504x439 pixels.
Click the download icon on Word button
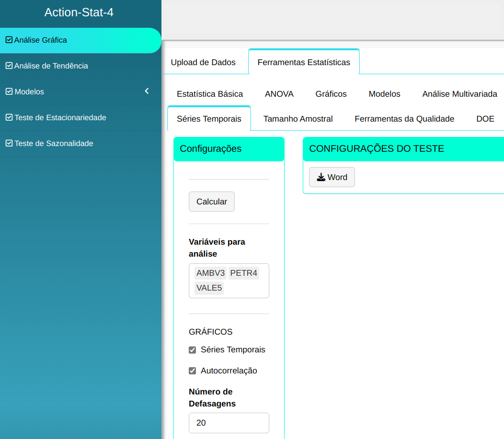click(321, 178)
